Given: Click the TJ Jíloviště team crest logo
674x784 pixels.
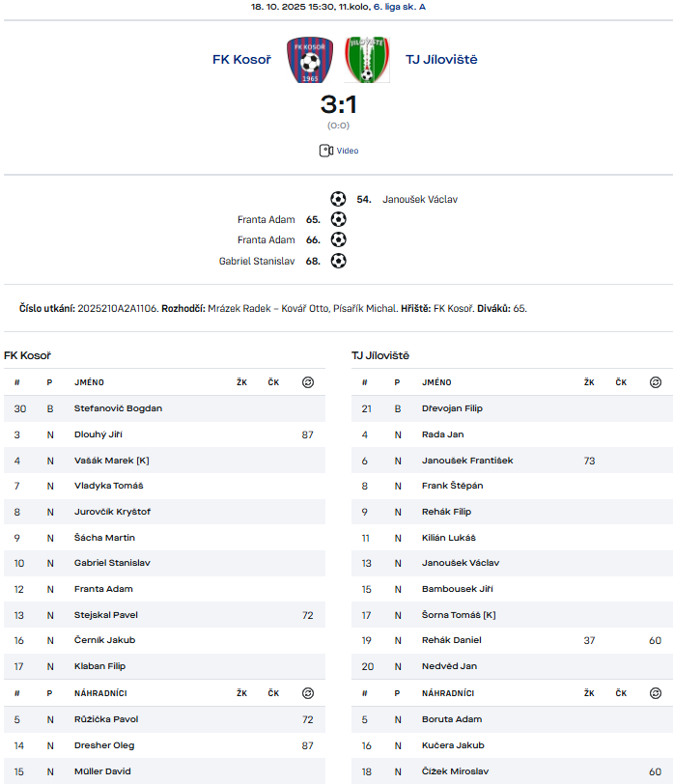Looking at the screenshot, I should click(367, 60).
